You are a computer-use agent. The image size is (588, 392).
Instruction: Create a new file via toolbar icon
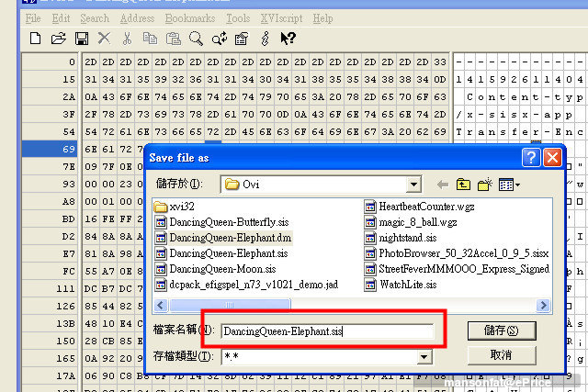35,39
